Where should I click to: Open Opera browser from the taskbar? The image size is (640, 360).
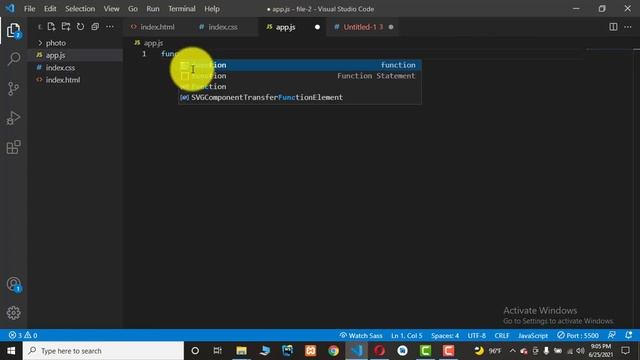380,351
